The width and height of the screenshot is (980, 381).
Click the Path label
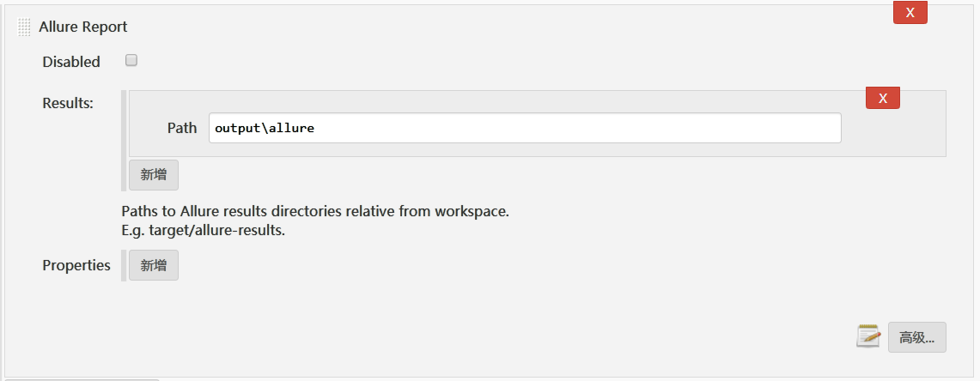click(182, 128)
